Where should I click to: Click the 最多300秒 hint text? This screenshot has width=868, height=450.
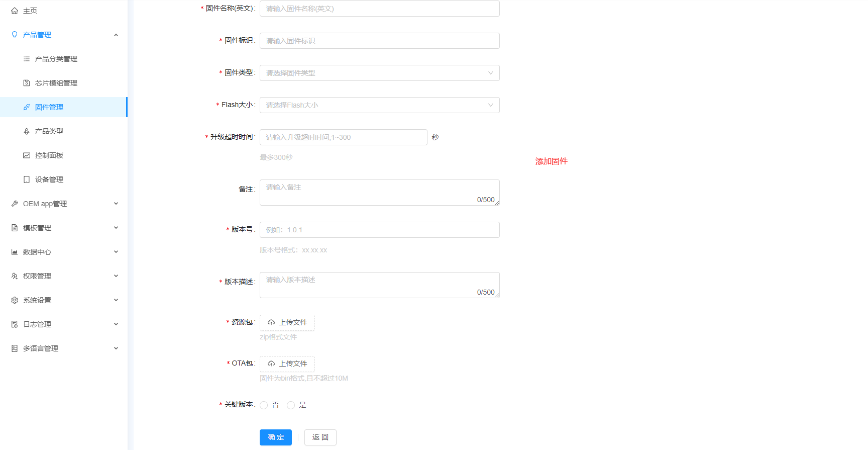pos(276,157)
